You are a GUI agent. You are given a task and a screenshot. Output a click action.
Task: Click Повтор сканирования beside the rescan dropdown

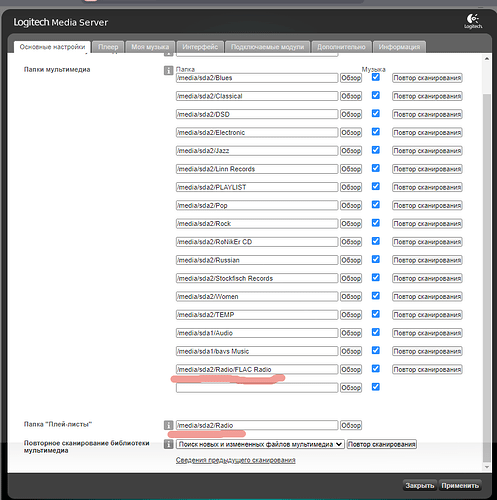[x=382, y=444]
